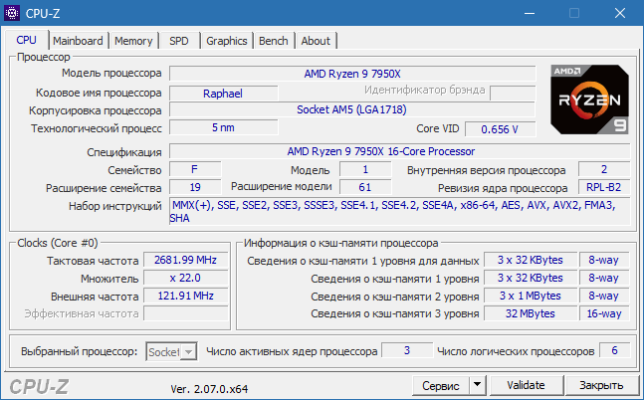Click the revision value RPL-B2

pyautogui.click(x=604, y=187)
